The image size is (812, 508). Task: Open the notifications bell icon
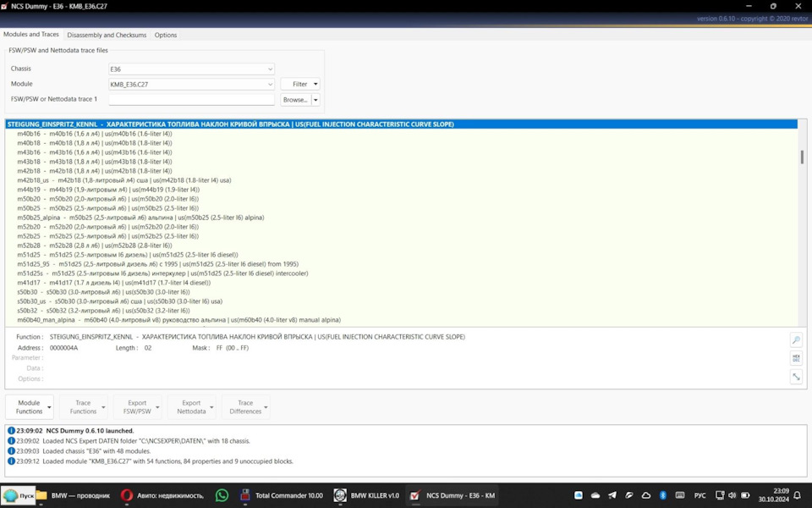tap(798, 495)
